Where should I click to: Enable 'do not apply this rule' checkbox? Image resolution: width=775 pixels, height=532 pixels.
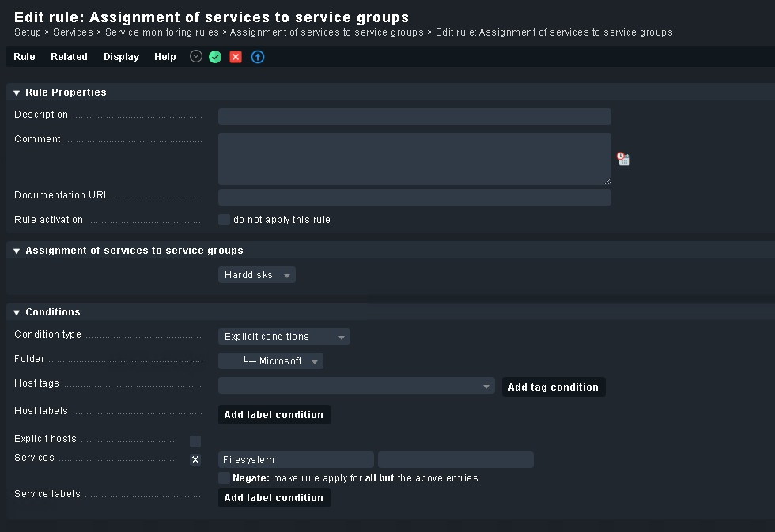225,220
